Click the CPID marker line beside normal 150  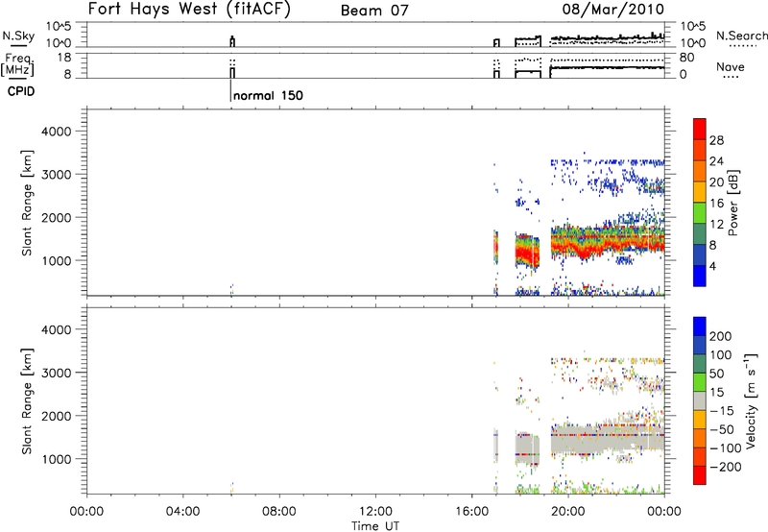(x=230, y=90)
